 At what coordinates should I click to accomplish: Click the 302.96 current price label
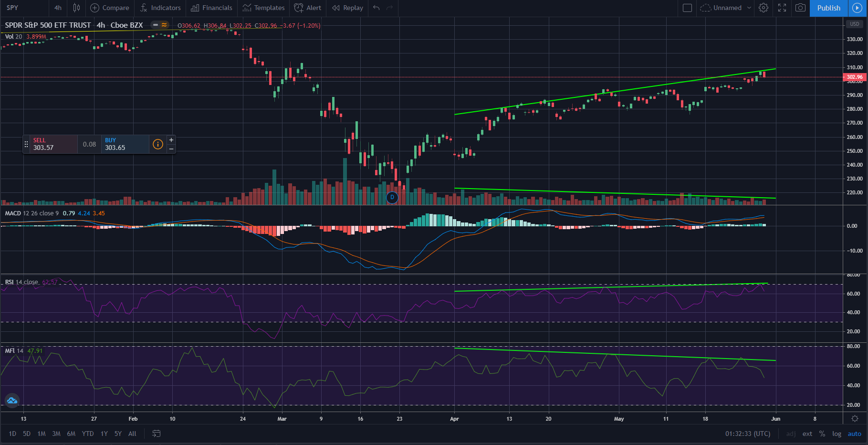click(x=854, y=77)
